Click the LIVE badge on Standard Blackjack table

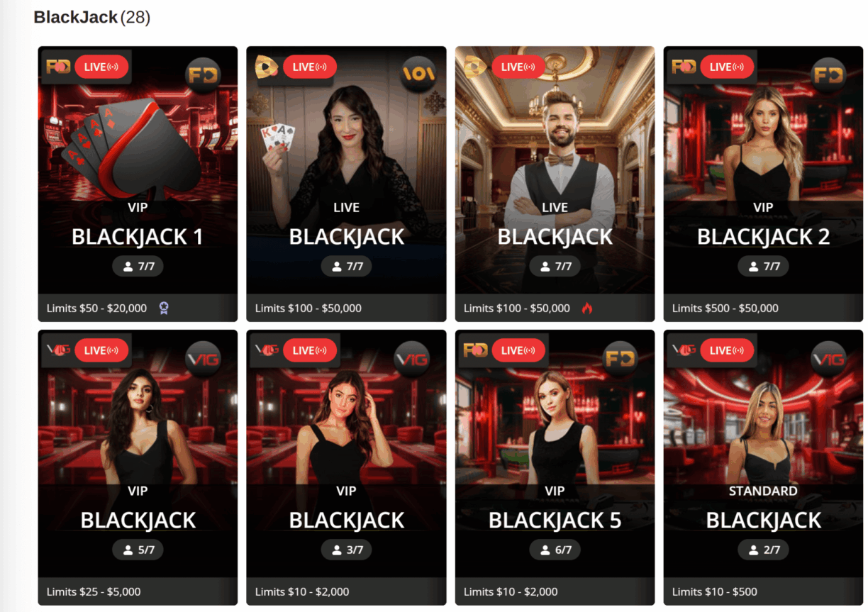[727, 350]
